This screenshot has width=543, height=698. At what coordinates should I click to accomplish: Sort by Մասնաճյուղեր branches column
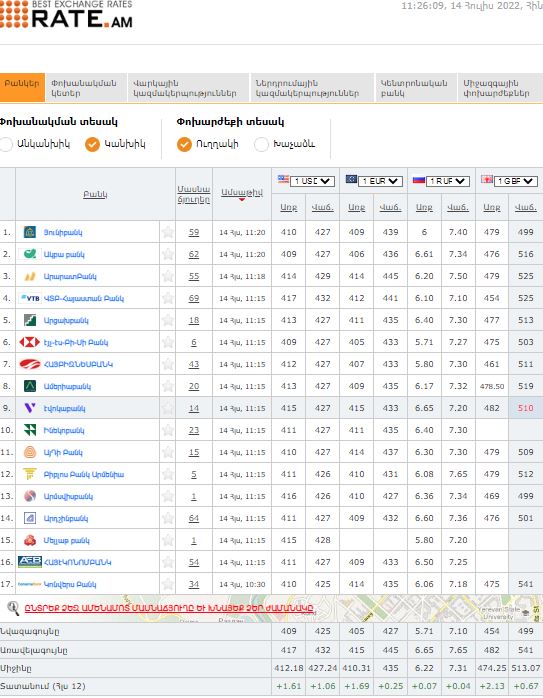pyautogui.click(x=194, y=194)
